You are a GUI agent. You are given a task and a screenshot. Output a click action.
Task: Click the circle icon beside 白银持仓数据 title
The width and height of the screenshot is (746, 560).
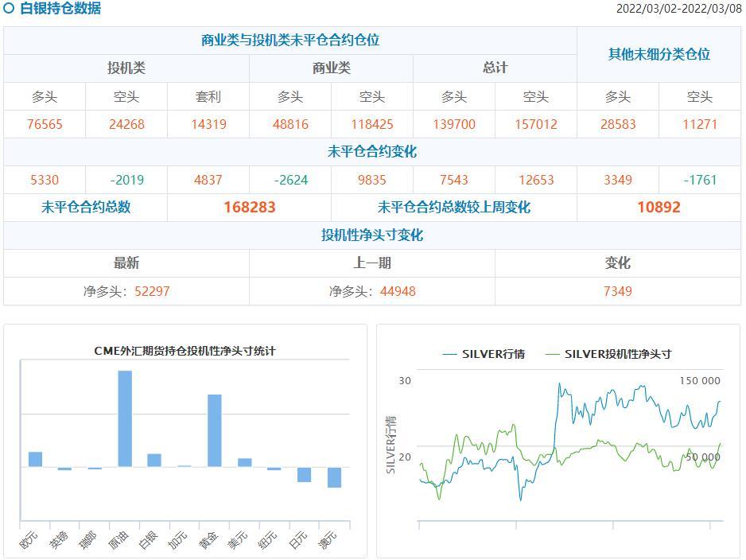point(9,9)
